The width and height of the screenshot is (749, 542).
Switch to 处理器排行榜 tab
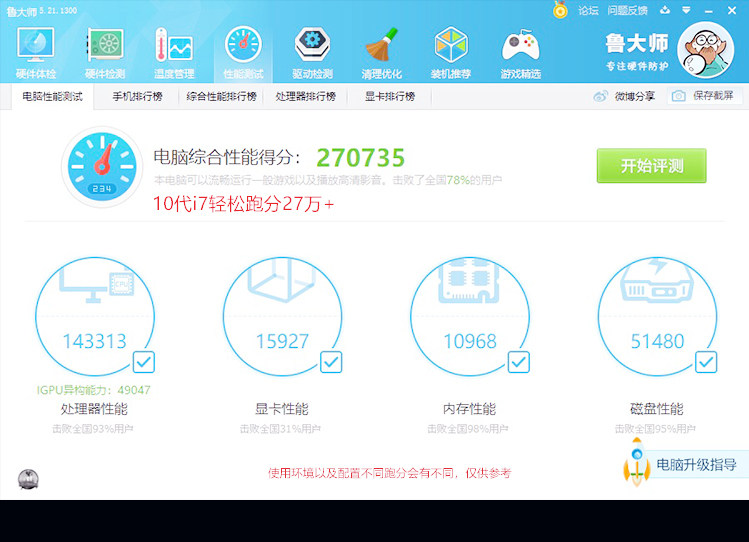[306, 96]
